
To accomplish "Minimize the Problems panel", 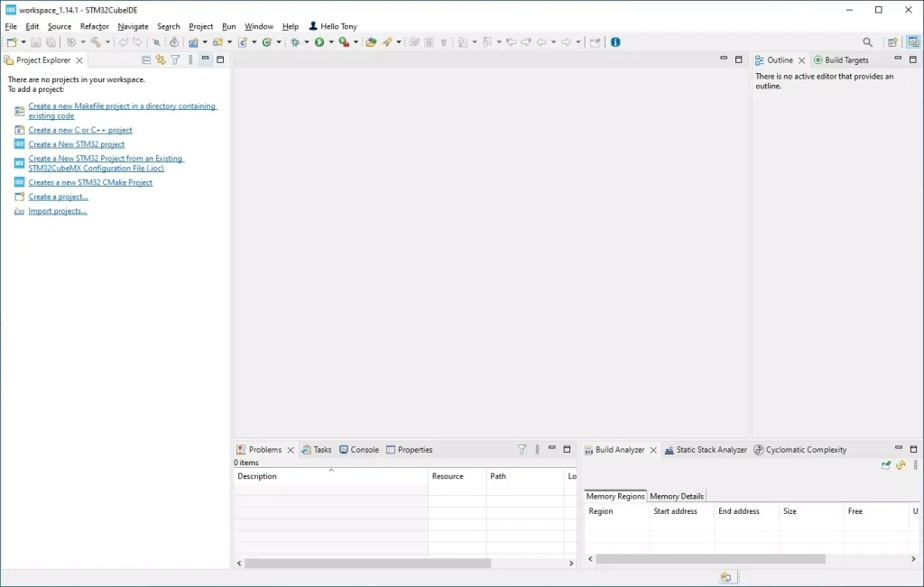I will (x=552, y=449).
